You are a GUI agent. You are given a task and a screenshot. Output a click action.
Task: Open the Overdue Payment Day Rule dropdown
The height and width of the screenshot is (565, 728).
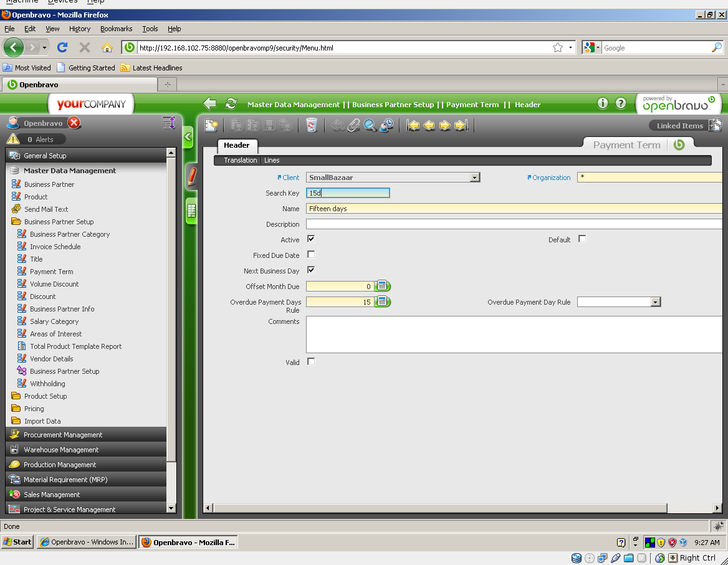tap(655, 302)
